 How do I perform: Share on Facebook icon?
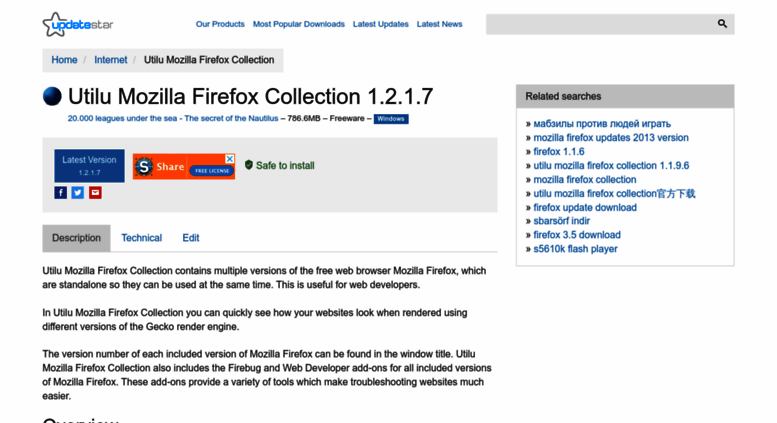(60, 193)
